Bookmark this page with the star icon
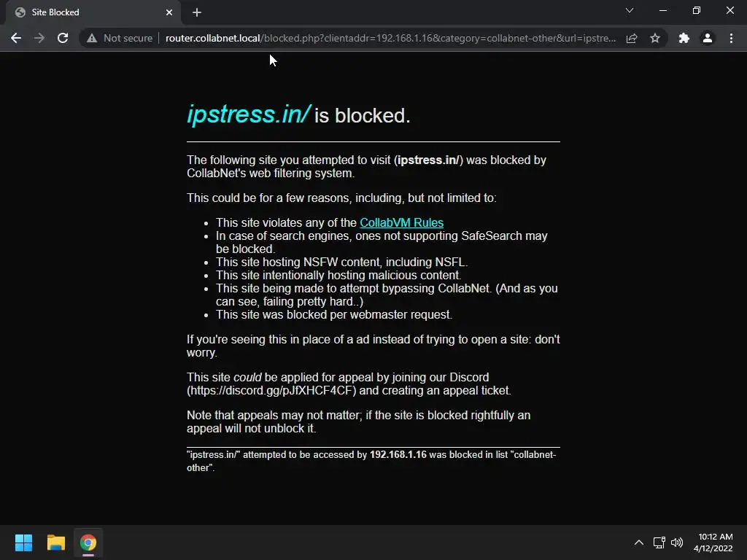 pos(655,38)
